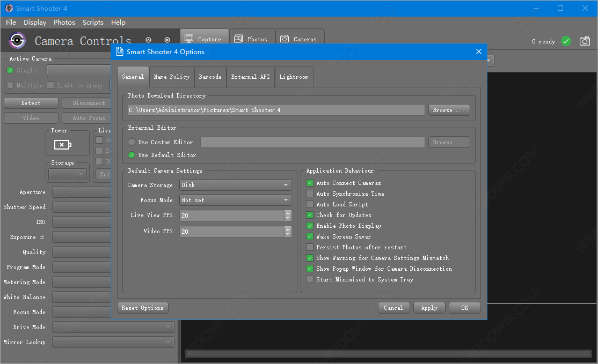The width and height of the screenshot is (598, 364).
Task: Toggle Check for Updates checkbox
Action: (x=310, y=215)
